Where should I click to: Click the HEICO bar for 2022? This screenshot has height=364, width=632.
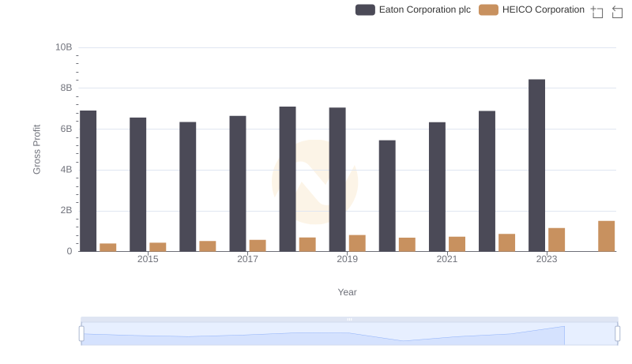click(506, 243)
